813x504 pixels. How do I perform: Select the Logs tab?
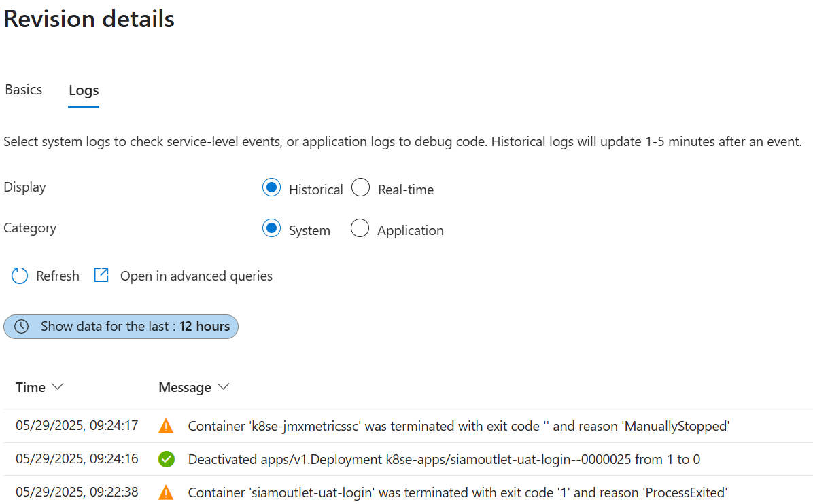coord(83,89)
